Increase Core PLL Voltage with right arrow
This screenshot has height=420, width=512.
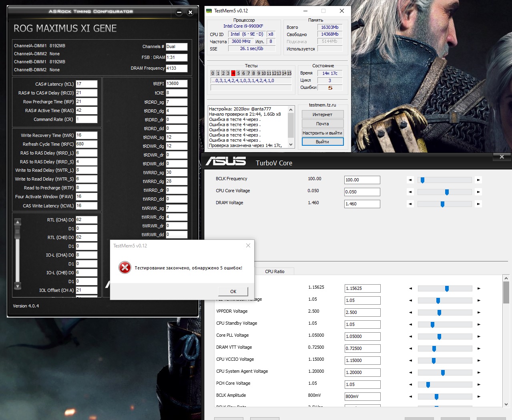[479, 336]
